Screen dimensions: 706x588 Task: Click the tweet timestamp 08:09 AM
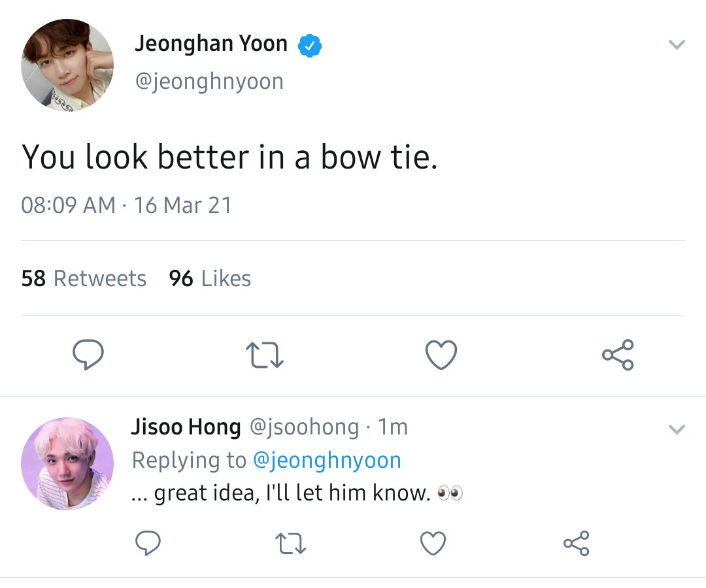click(x=69, y=205)
